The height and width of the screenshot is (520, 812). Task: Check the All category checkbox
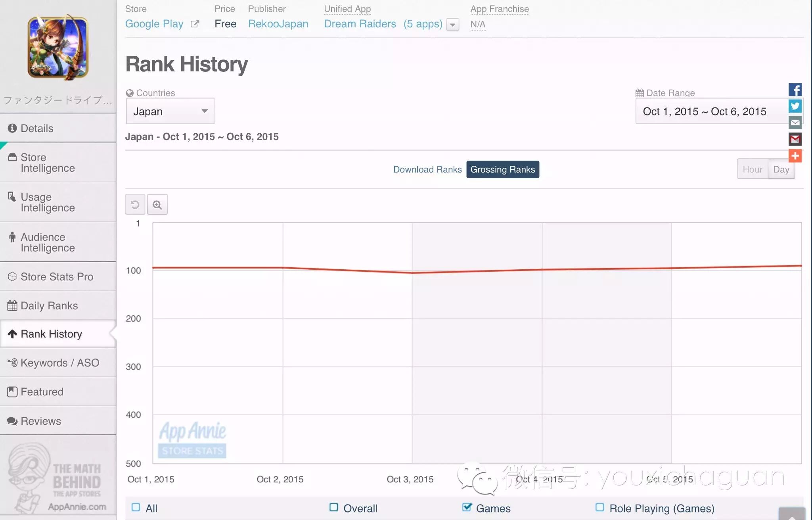coord(136,507)
